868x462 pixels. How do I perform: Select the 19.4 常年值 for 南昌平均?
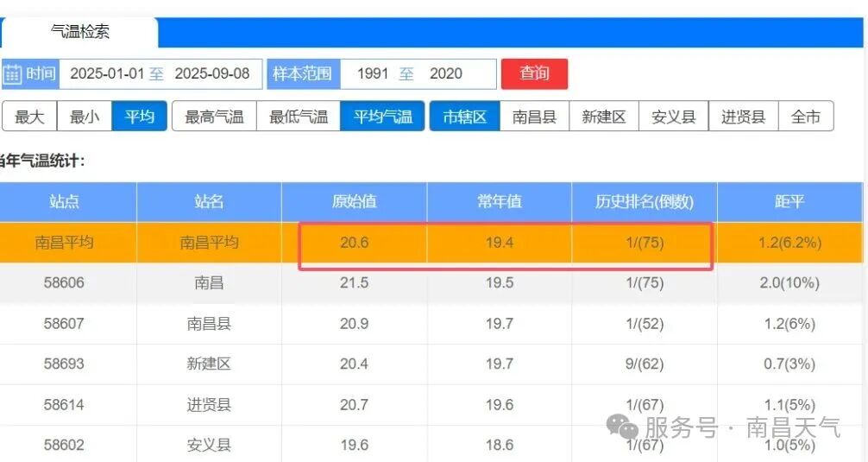pyautogui.click(x=500, y=243)
